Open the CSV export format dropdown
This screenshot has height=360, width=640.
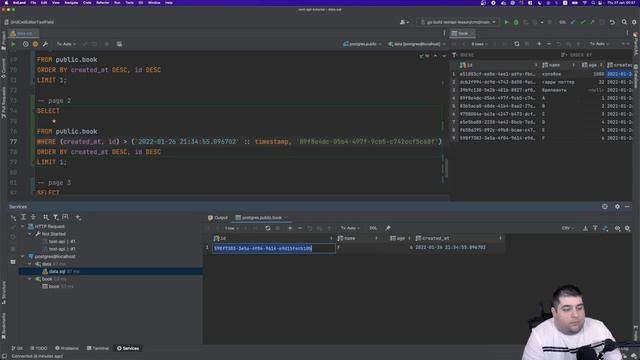tap(568, 228)
